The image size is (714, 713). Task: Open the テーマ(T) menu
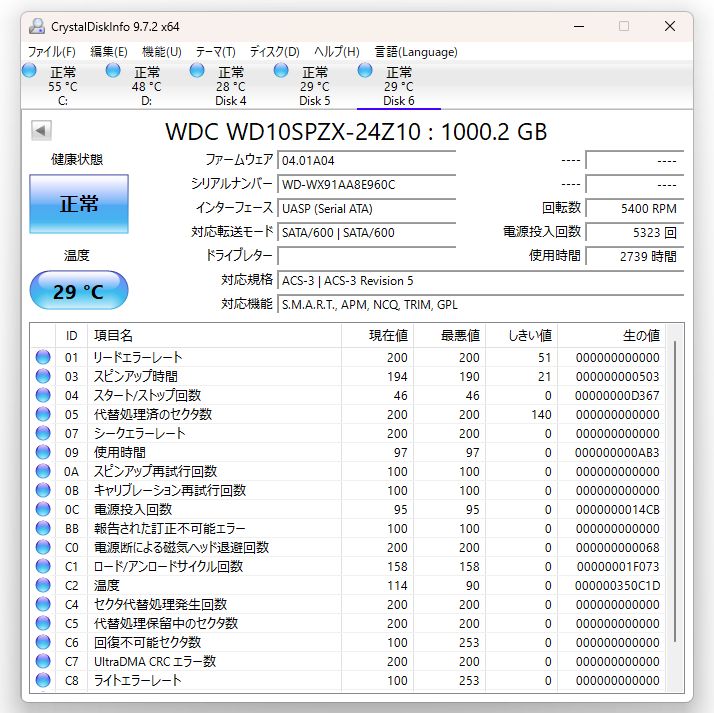point(215,52)
